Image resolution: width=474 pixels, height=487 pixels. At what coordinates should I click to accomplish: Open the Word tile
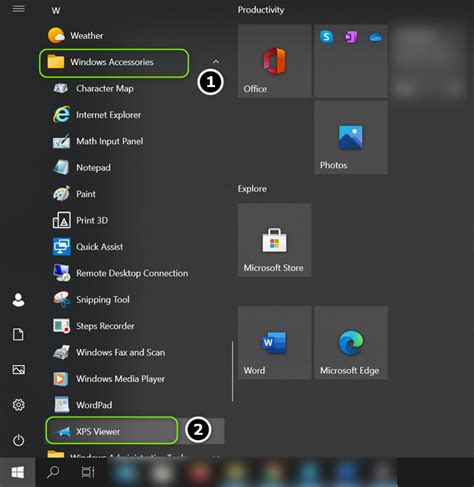tap(274, 343)
